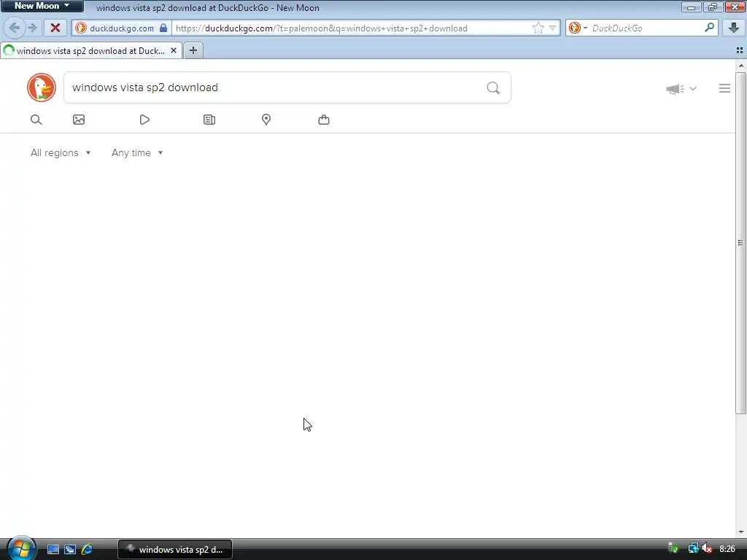Show the list all tabs button
Image resolution: width=747 pixels, height=560 pixels.
[x=740, y=50]
